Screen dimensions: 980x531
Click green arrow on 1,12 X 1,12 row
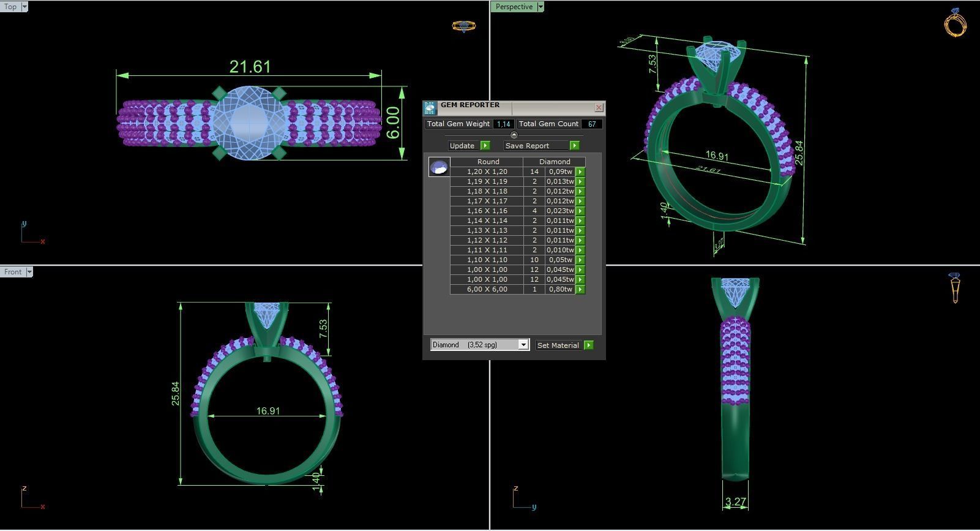[580, 241]
